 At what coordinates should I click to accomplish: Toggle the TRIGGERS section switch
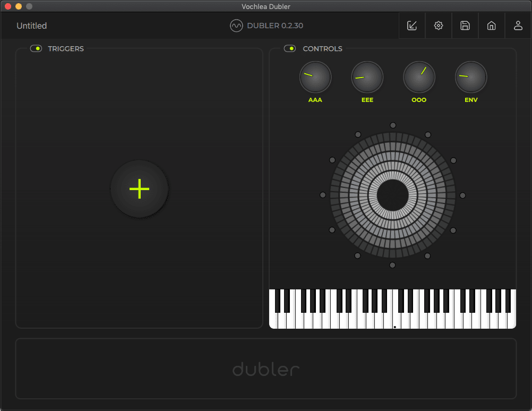tap(36, 48)
